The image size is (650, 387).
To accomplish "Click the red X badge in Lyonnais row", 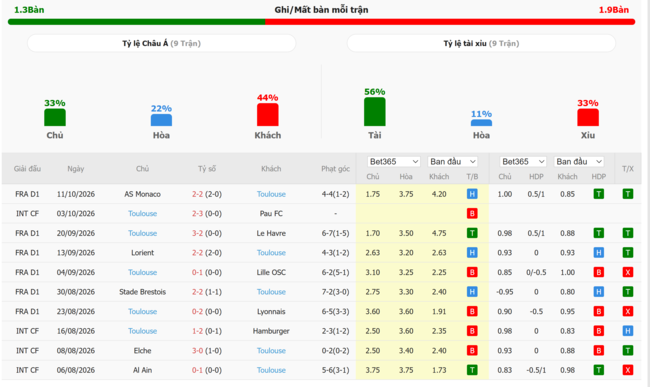I will pos(628,311).
